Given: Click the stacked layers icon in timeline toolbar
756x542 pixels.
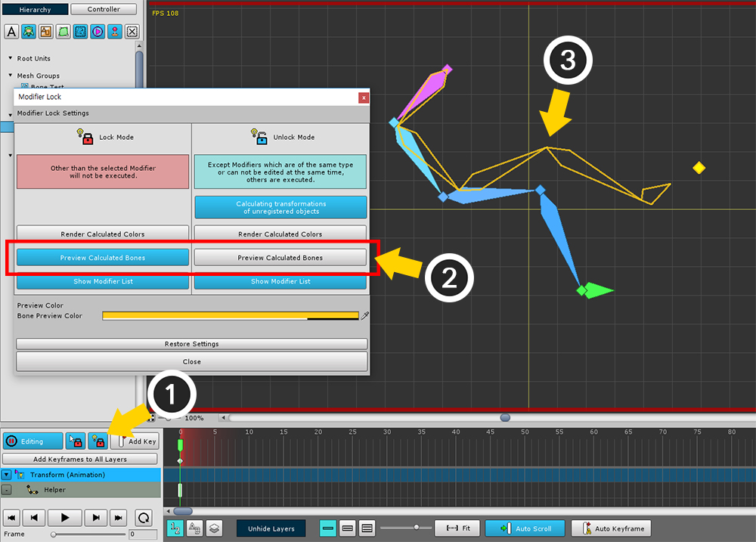Looking at the screenshot, I should pos(215,528).
